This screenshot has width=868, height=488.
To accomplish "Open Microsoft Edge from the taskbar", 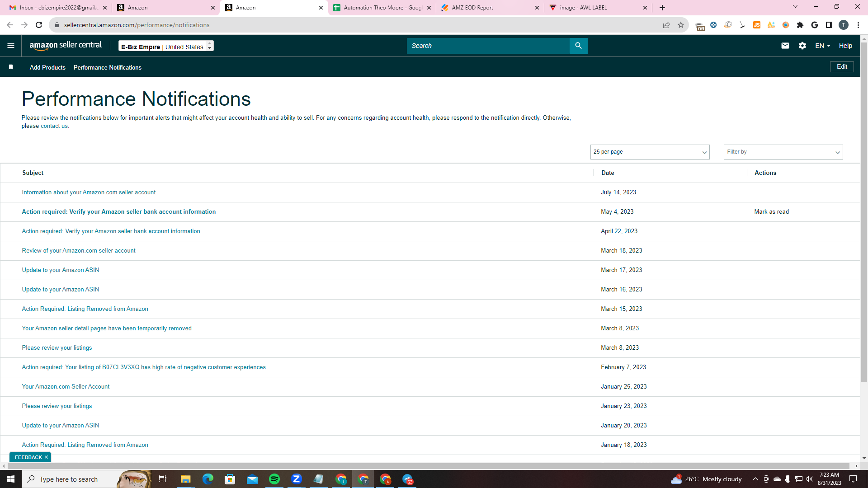I will (208, 479).
